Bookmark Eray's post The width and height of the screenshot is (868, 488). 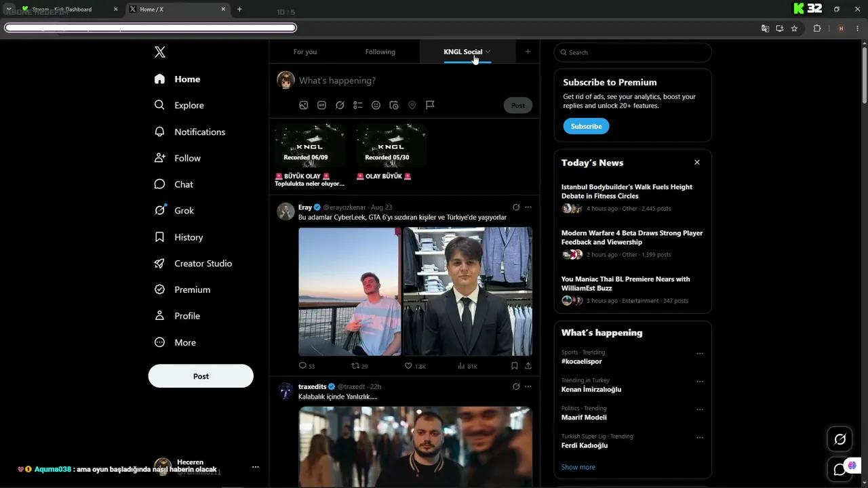(x=515, y=366)
